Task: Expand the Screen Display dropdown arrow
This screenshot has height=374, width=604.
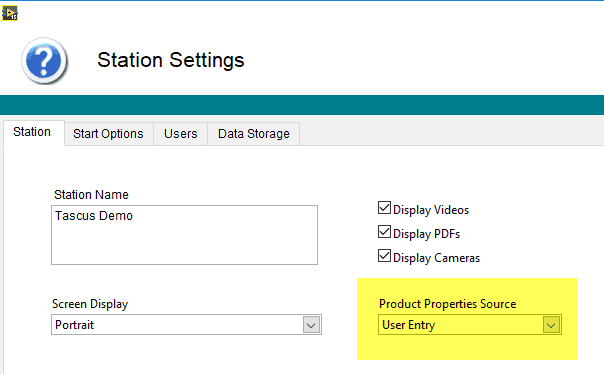Action: point(311,325)
